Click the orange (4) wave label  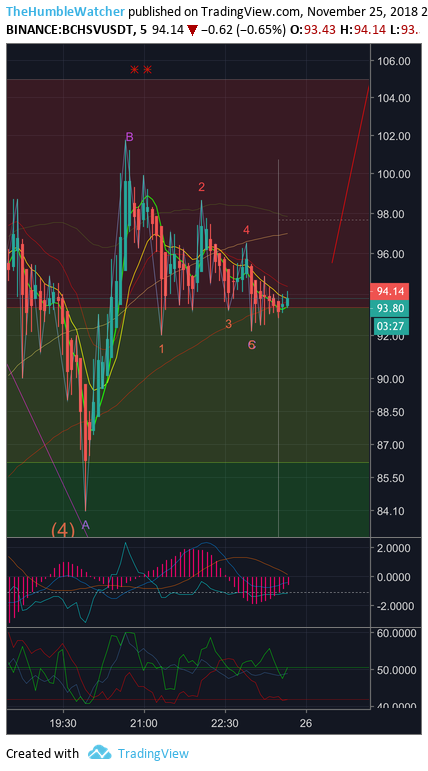click(x=63, y=530)
